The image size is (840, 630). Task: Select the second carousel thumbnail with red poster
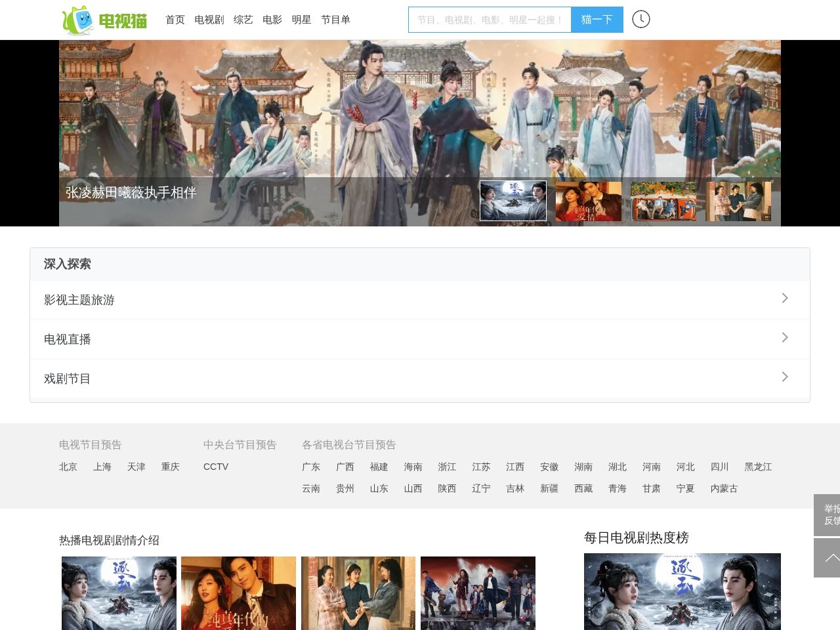pyautogui.click(x=588, y=201)
